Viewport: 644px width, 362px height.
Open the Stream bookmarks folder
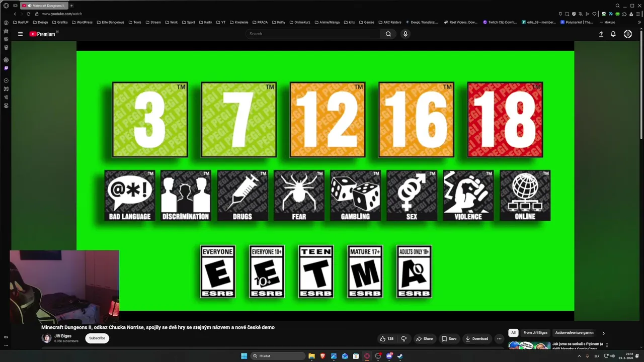click(x=153, y=23)
